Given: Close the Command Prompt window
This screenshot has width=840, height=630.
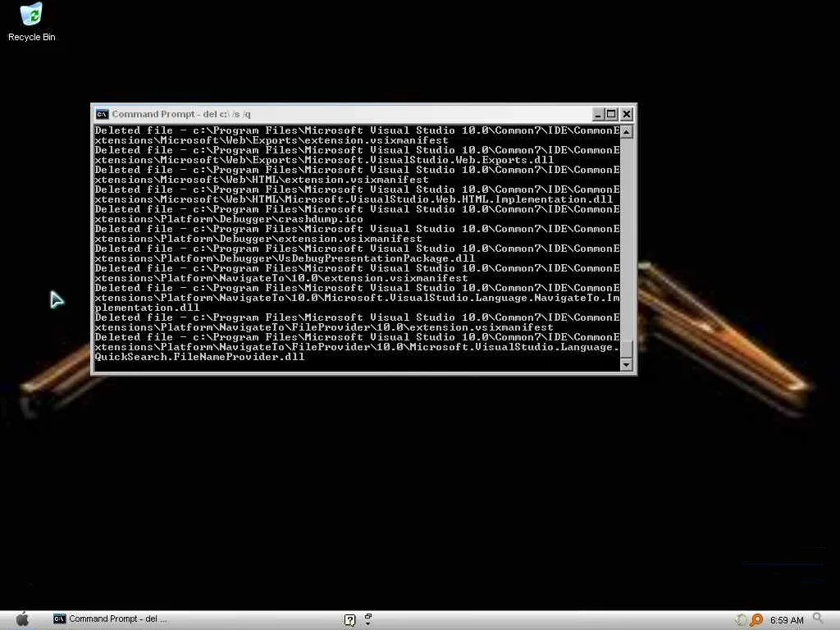Looking at the screenshot, I should click(627, 114).
